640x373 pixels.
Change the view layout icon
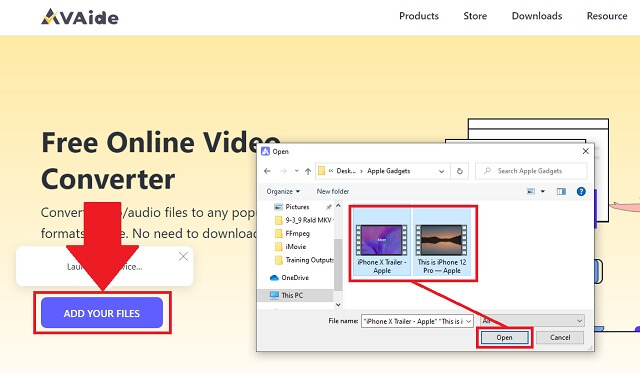(x=531, y=191)
